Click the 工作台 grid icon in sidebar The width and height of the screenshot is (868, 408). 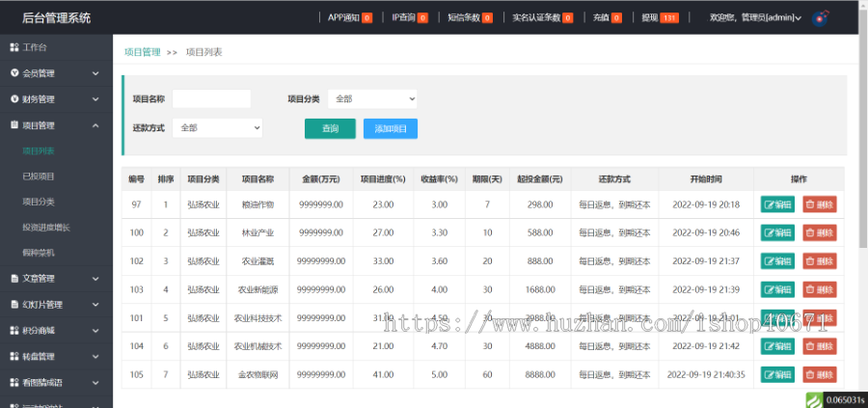(14, 47)
